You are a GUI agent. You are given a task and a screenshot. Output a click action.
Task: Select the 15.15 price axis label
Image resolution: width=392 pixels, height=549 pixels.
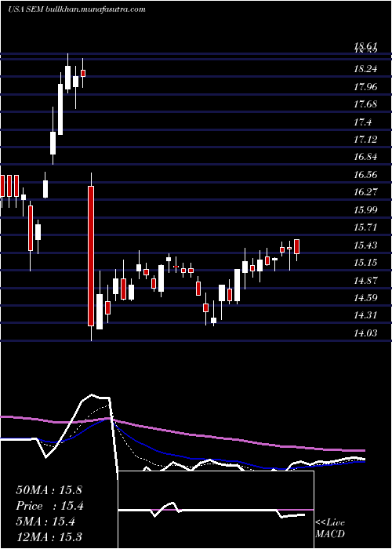pyautogui.click(x=365, y=262)
